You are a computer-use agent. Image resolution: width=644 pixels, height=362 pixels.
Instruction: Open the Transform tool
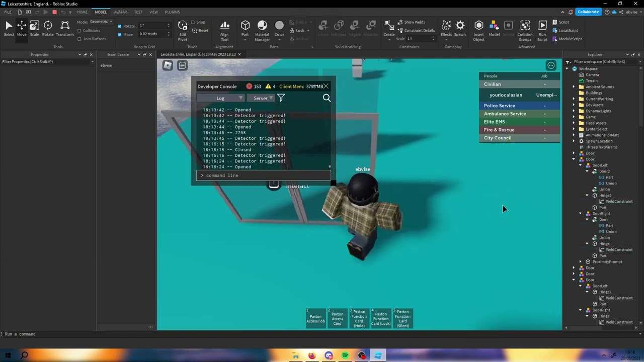coord(65,29)
